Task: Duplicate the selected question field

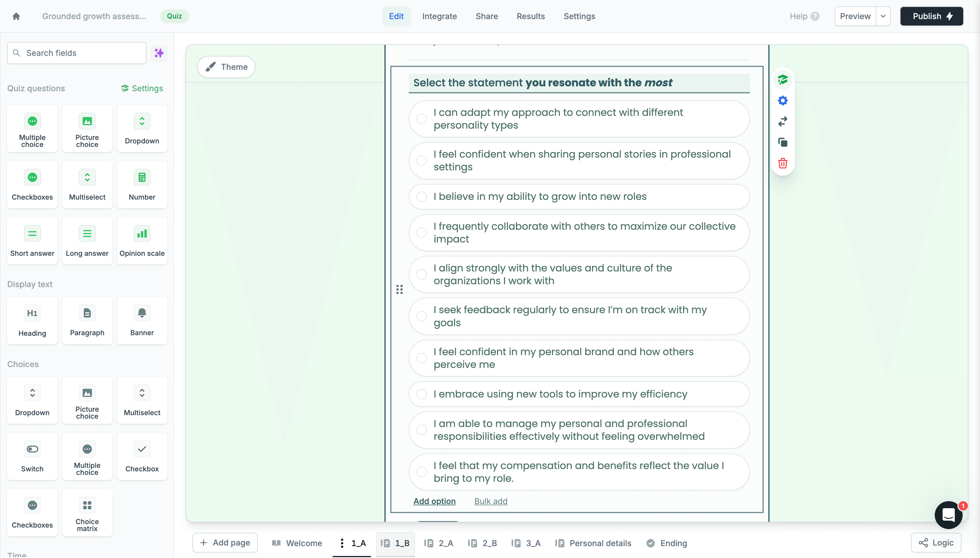Action: point(783,143)
